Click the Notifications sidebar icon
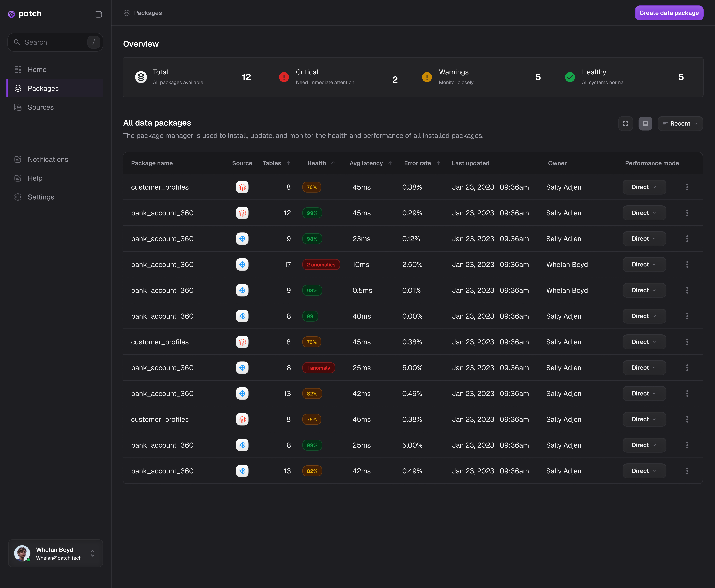The width and height of the screenshot is (715, 588). point(18,159)
